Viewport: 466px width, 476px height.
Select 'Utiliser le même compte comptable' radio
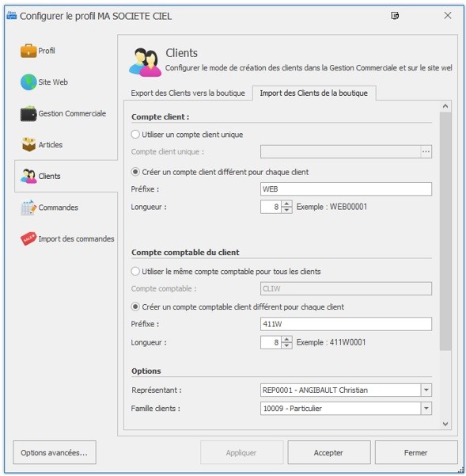coord(135,271)
